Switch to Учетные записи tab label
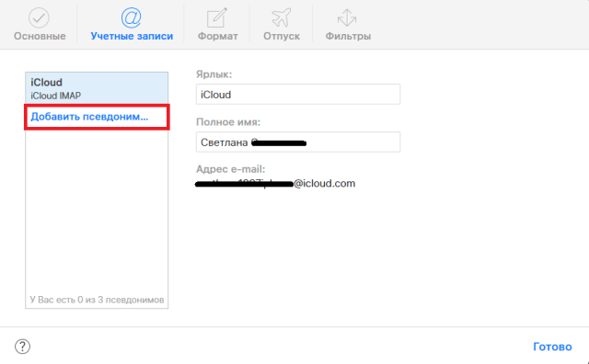The image size is (589, 364). tap(132, 37)
